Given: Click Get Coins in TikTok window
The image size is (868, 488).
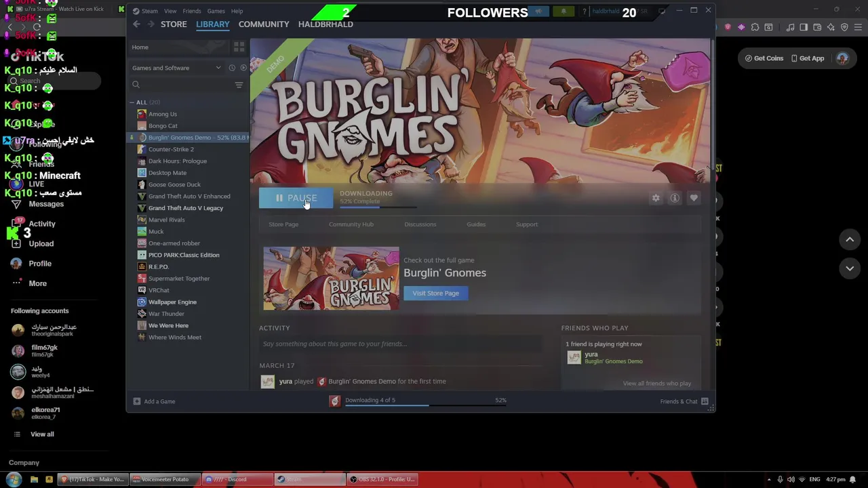Looking at the screenshot, I should click(x=764, y=58).
